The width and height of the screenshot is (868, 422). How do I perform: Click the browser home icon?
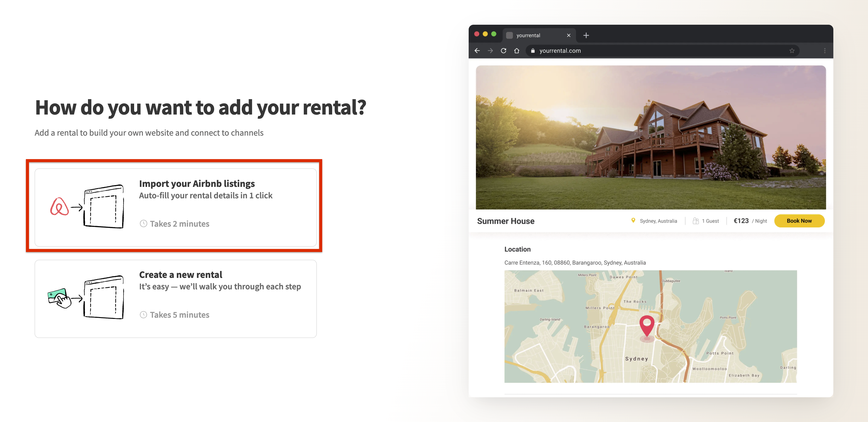point(517,51)
